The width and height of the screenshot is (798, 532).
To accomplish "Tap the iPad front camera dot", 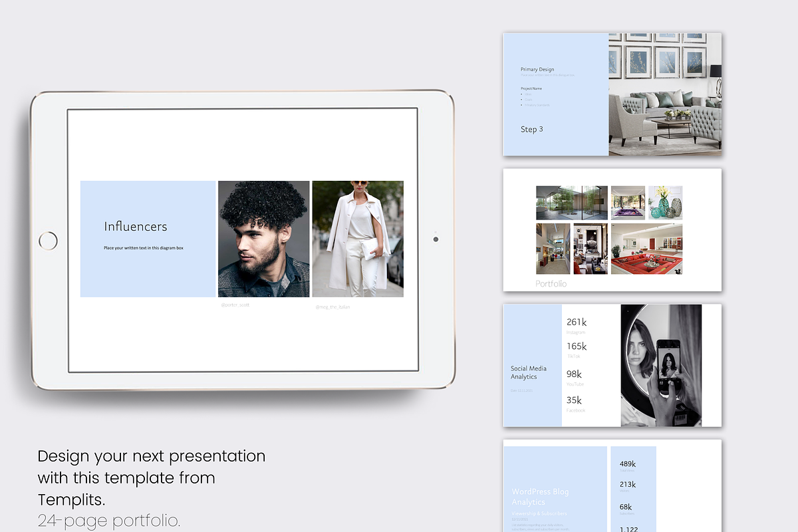I will tap(436, 239).
